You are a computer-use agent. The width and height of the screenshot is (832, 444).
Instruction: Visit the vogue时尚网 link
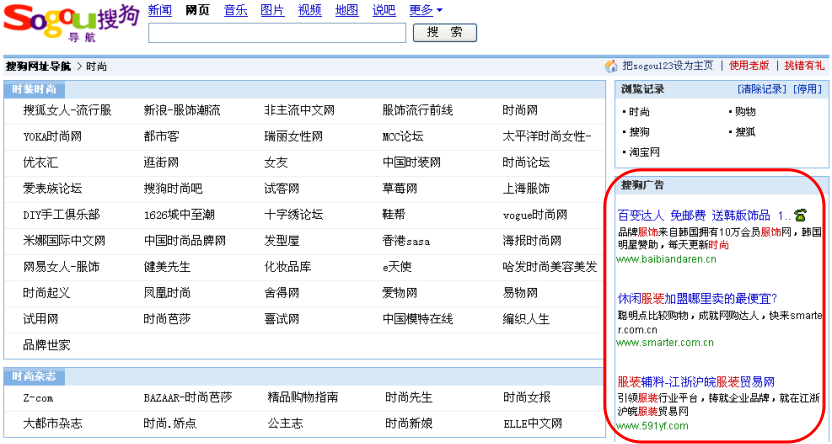(535, 214)
